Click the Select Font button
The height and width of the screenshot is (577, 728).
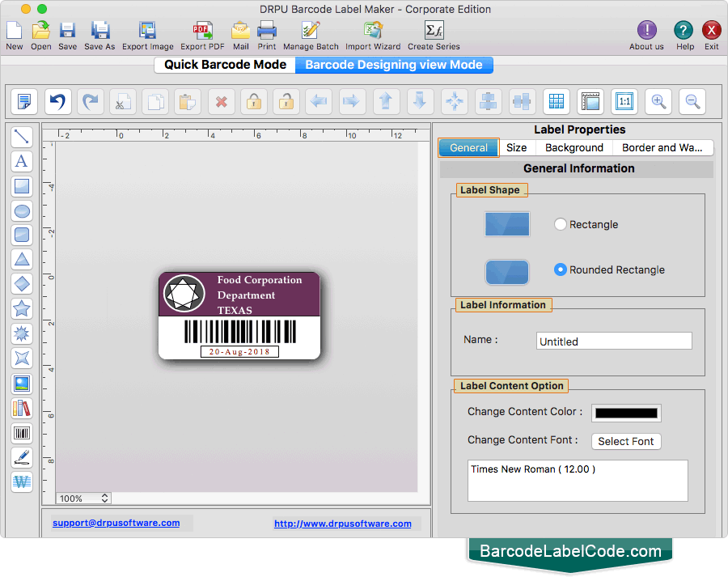click(x=626, y=441)
